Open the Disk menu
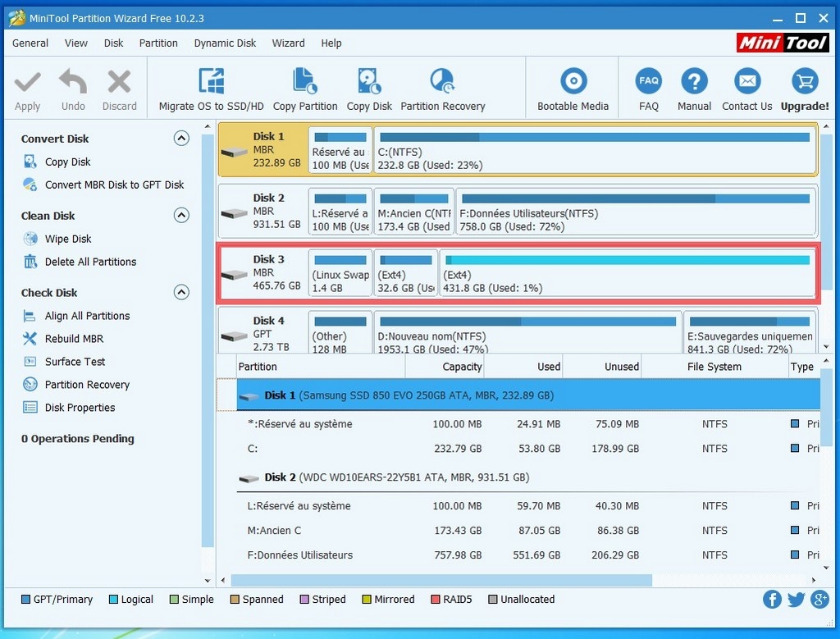This screenshot has width=840, height=639. tap(113, 43)
